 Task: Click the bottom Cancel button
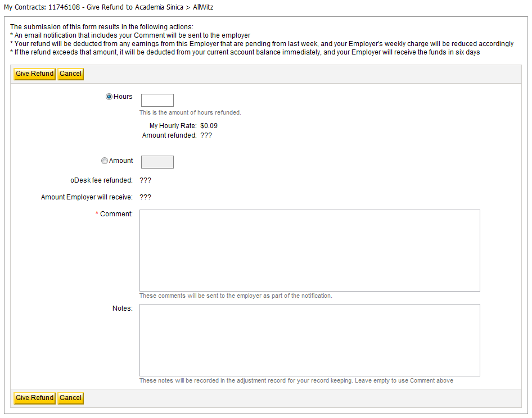pos(70,398)
